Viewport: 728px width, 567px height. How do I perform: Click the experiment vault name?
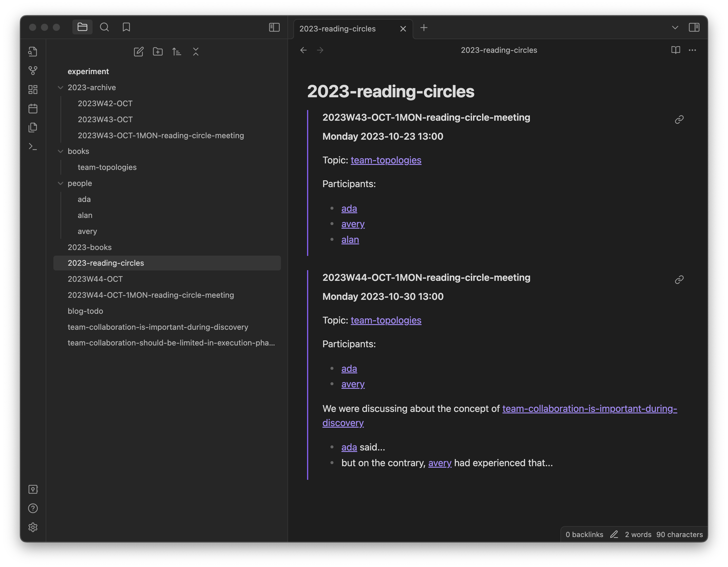(x=88, y=71)
